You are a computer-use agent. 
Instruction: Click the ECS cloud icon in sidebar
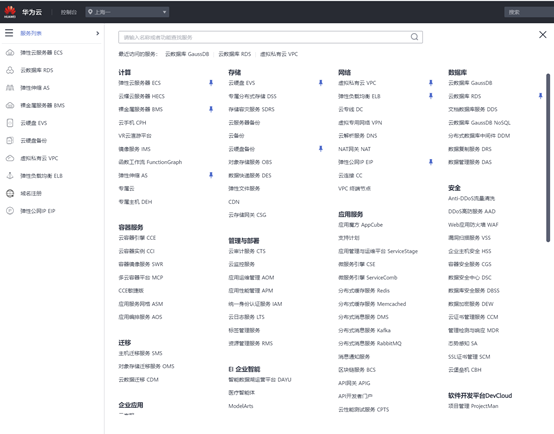coord(10,53)
